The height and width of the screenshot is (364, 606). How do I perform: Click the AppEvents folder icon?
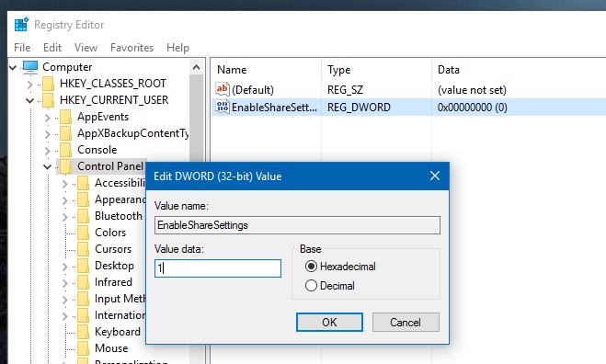pyautogui.click(x=65, y=117)
